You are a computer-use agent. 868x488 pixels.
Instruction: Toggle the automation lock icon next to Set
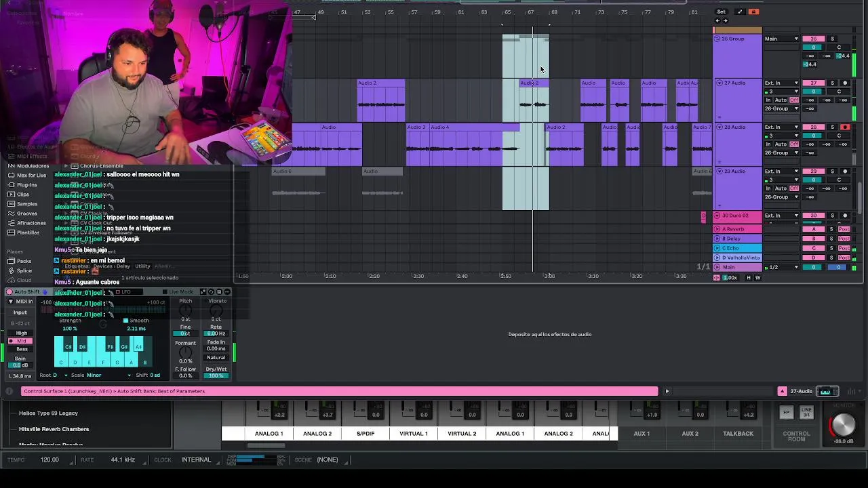[753, 12]
